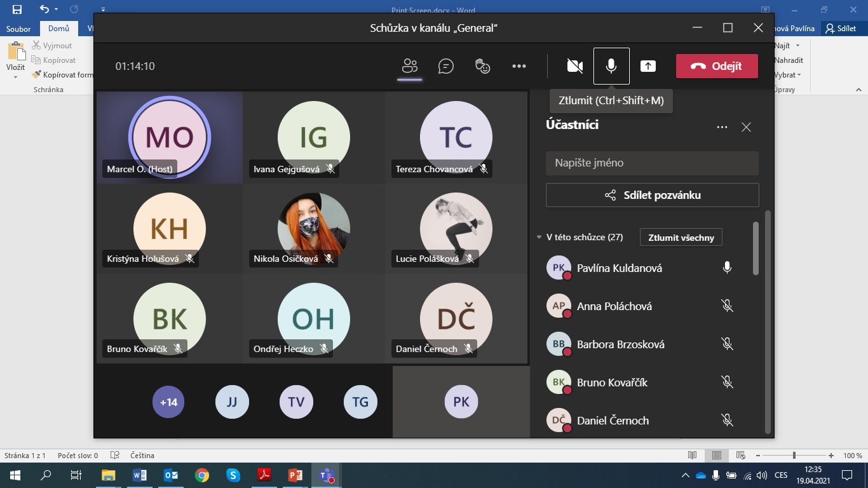Mute microphone with the mic button

[611, 66]
